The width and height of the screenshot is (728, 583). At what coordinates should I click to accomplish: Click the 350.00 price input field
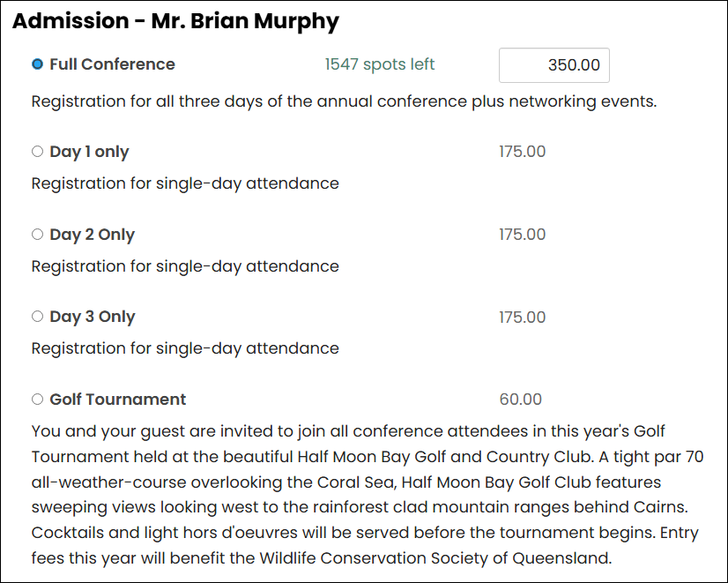pos(553,65)
